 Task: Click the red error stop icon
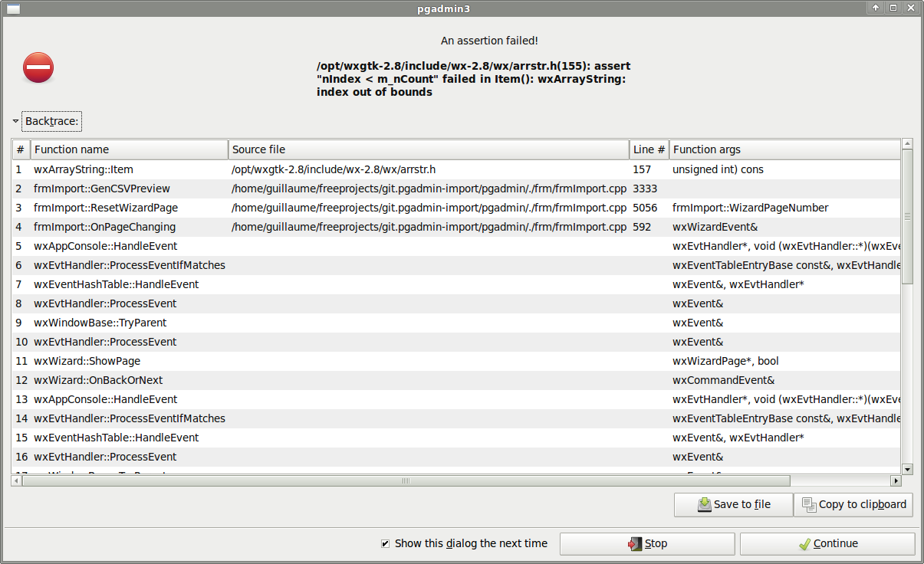(x=38, y=67)
